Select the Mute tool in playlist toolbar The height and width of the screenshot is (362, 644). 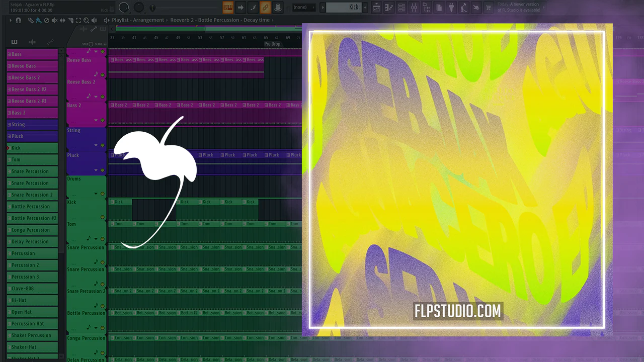click(x=55, y=20)
